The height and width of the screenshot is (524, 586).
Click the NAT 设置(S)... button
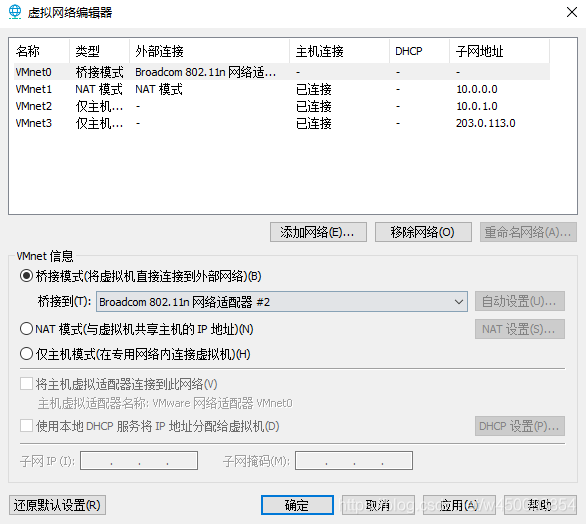519,329
